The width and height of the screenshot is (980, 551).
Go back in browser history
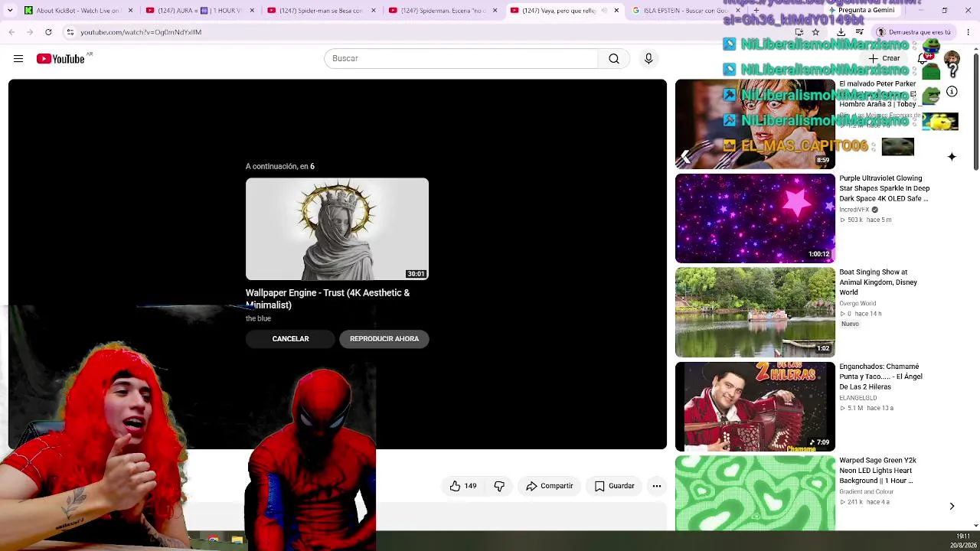(x=11, y=32)
